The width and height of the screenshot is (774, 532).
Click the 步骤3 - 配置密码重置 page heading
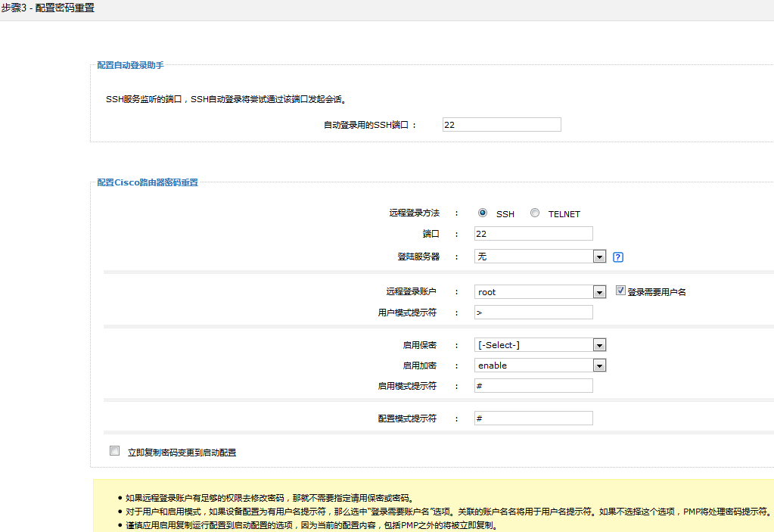point(48,8)
